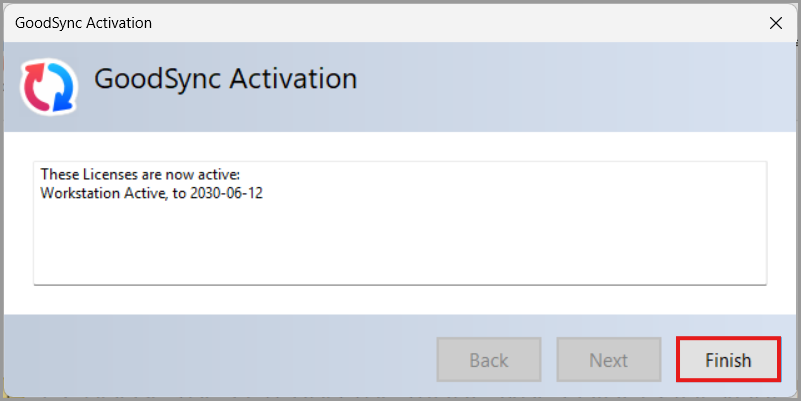Click the white margin below the license box
This screenshot has width=801, height=401.
400,300
